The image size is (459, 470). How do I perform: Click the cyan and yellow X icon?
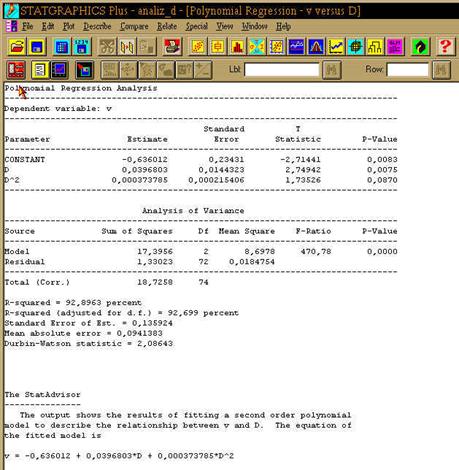click(257, 47)
